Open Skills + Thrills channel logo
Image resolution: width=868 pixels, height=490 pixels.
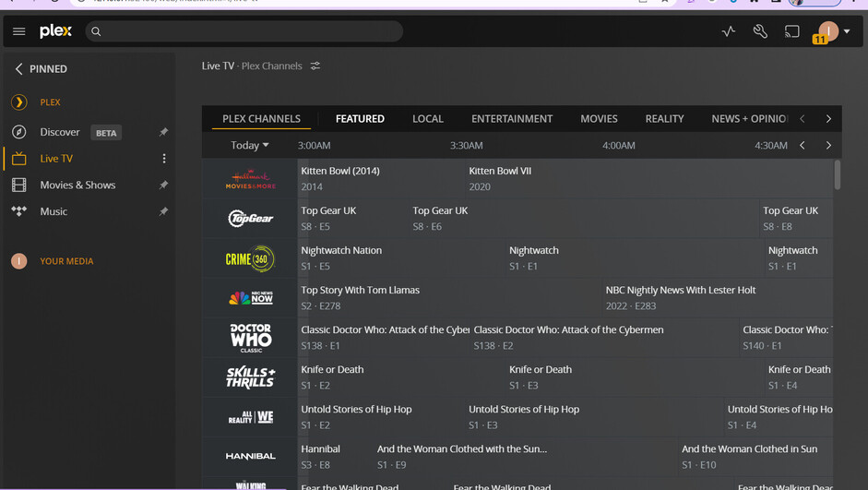tap(250, 377)
